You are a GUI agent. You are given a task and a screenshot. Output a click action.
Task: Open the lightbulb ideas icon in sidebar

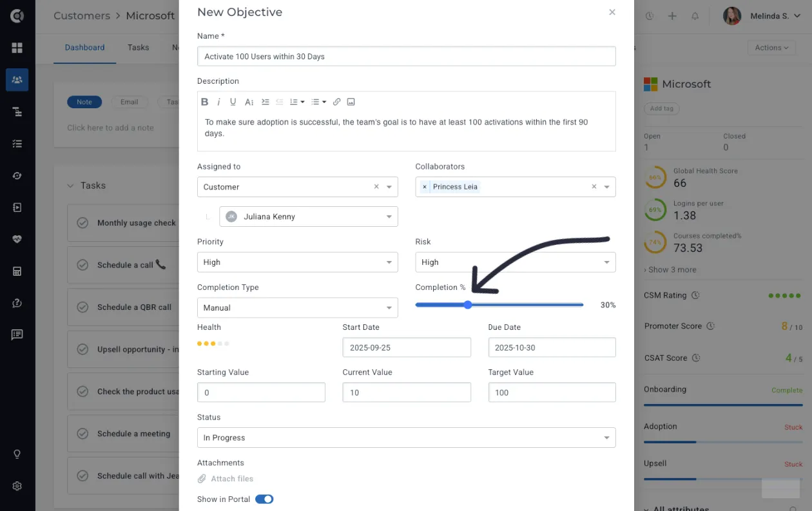point(17,454)
